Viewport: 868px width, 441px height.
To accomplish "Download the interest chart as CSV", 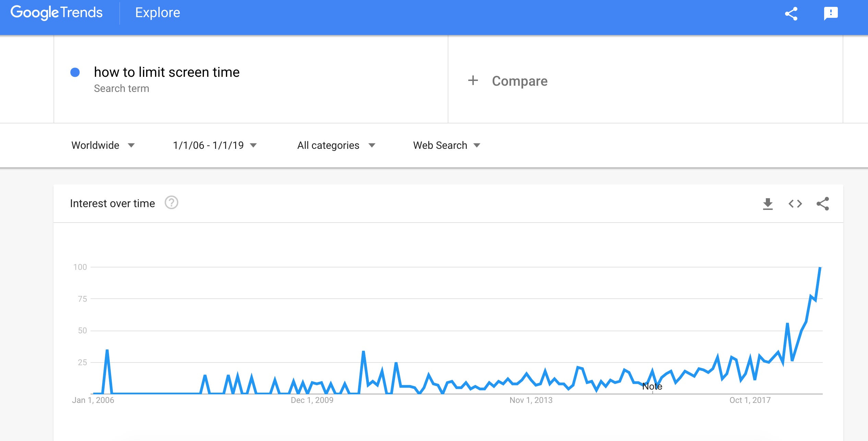I will 768,204.
